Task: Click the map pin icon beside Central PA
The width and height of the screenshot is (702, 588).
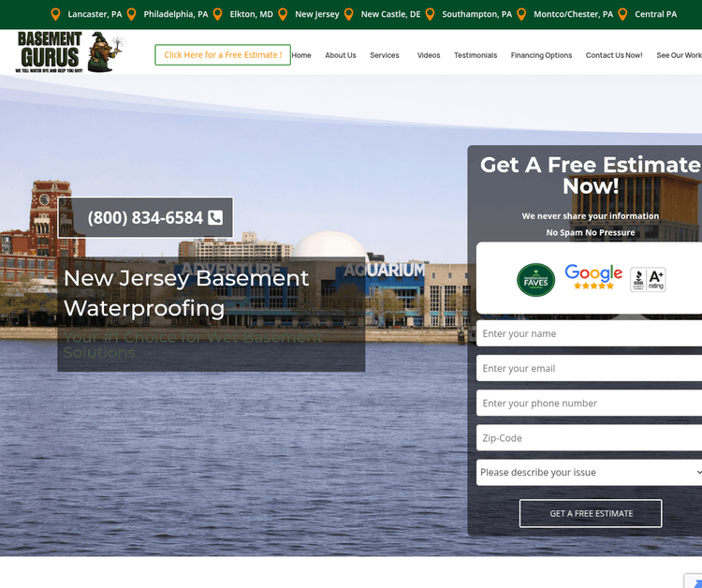Action: point(622,14)
